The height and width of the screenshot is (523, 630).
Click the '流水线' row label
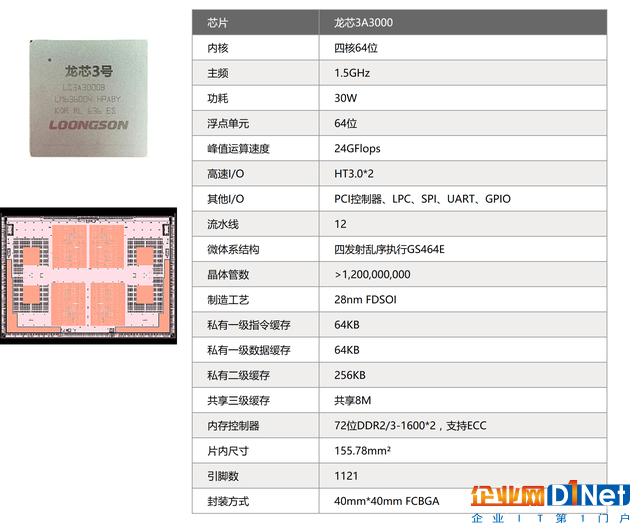click(x=223, y=224)
